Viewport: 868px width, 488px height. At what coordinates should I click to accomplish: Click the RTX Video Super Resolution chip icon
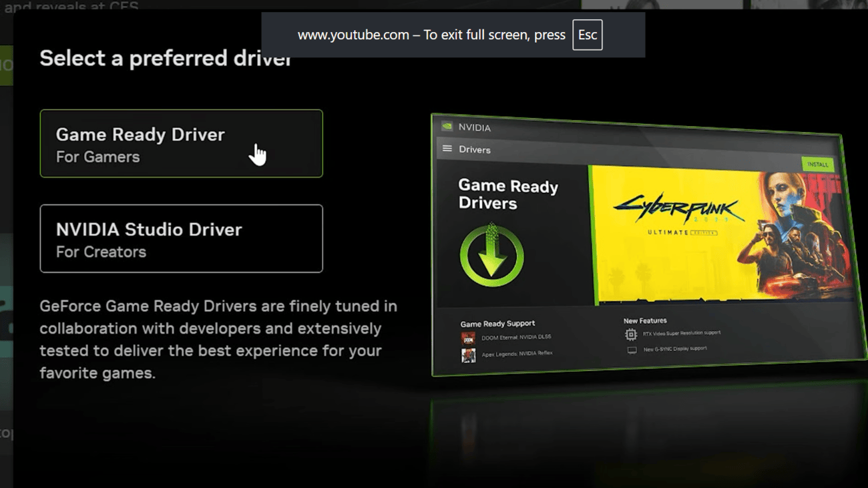coord(630,334)
